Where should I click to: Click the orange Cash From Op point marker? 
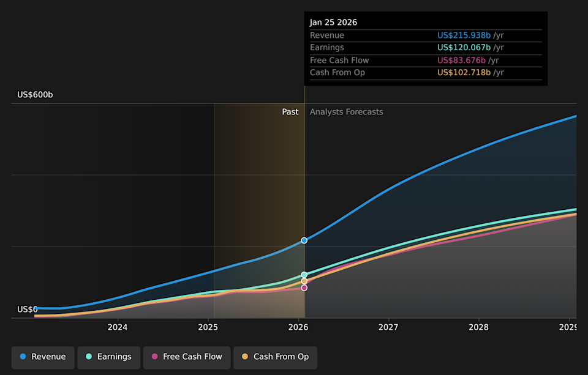click(x=304, y=281)
